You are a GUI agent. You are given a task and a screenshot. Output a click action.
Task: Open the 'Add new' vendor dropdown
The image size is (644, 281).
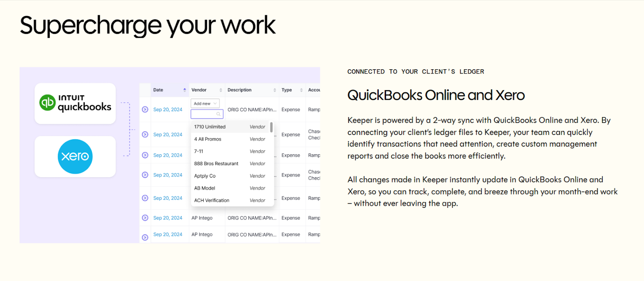[x=205, y=103]
